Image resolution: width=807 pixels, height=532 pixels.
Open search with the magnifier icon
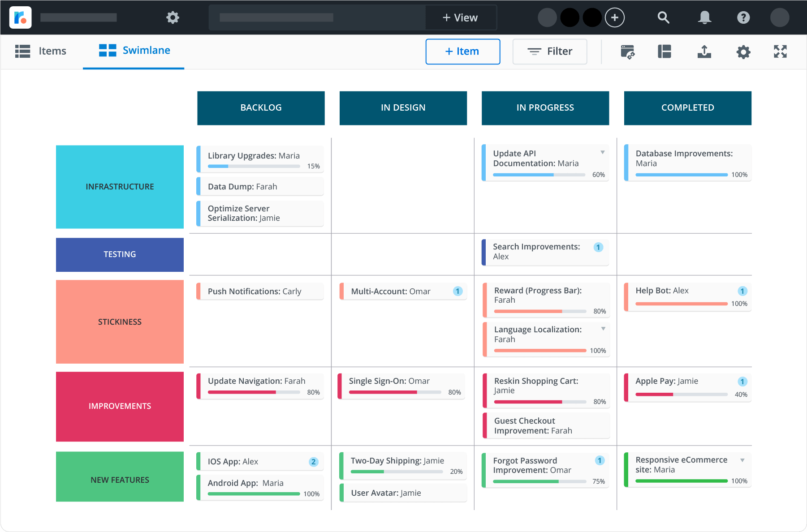pos(663,17)
